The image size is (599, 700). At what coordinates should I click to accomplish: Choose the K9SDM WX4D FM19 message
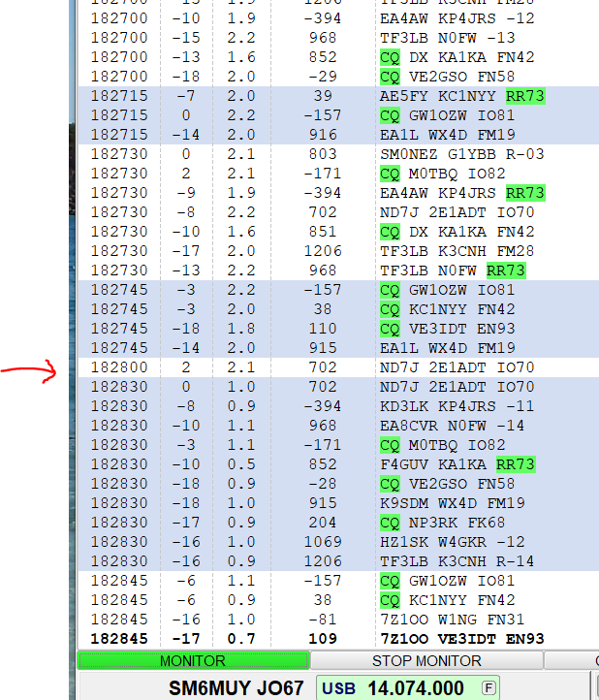452,503
